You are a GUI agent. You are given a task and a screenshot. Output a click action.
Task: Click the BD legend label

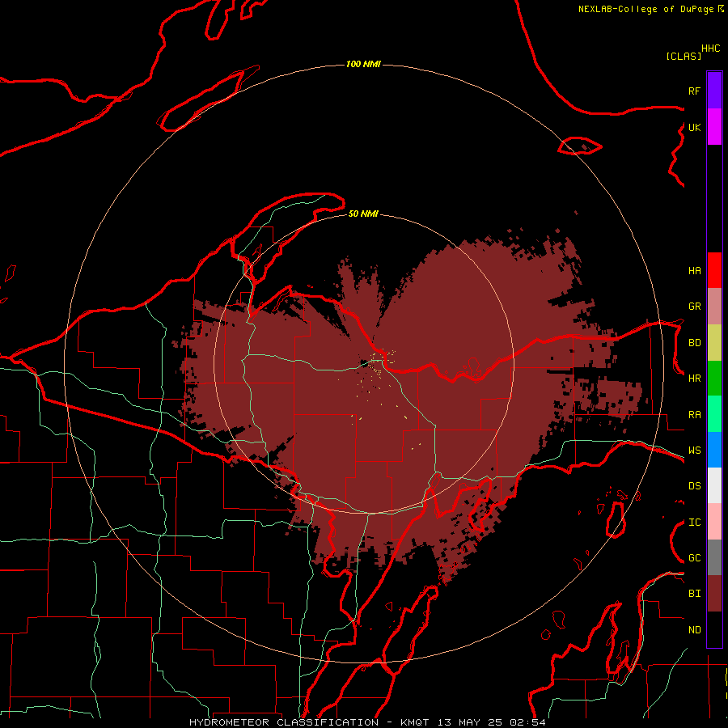point(694,343)
